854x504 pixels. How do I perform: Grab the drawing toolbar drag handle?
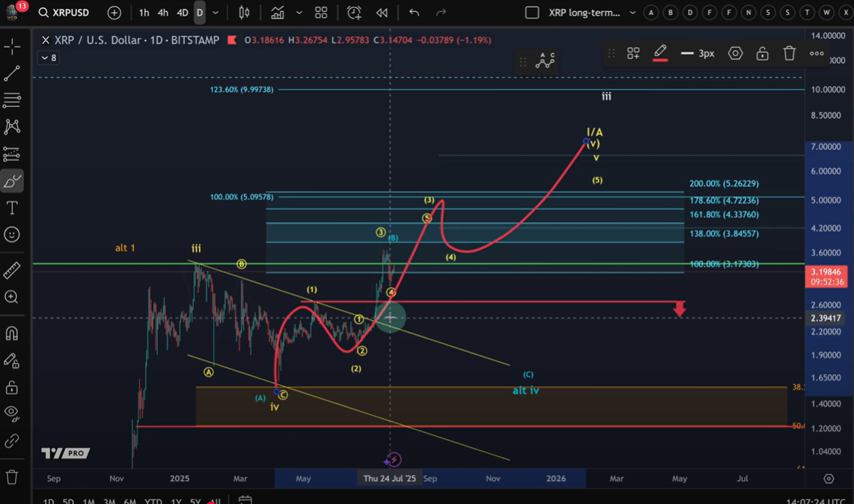(611, 53)
